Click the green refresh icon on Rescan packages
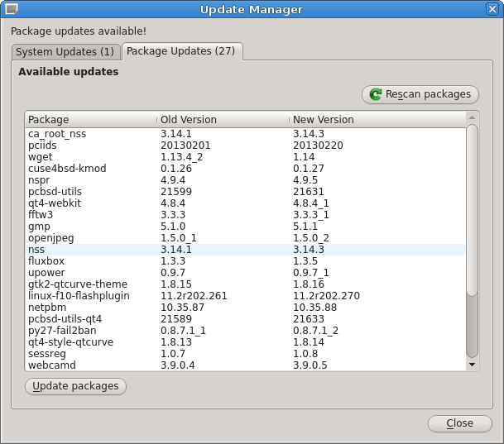Screen dimensions: 504x444 [376, 94]
